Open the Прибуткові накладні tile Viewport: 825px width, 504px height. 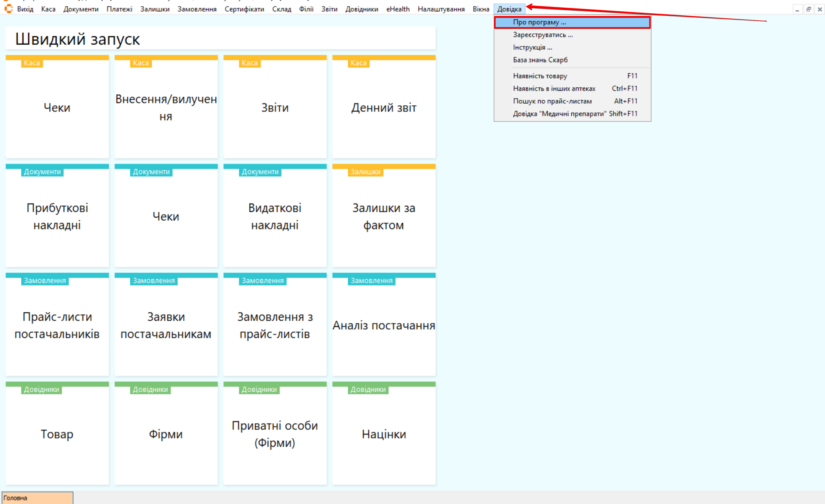[57, 216]
